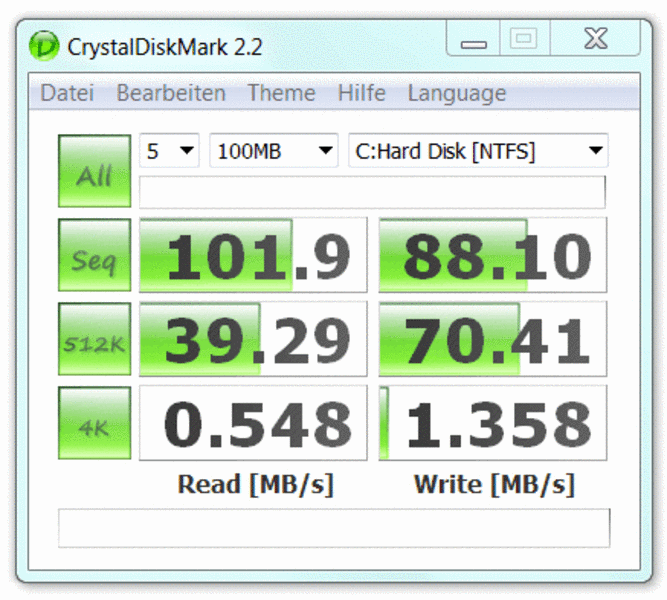Screen dimensions: 667x600
Task: Click the 512K read result 39.29
Action: 253,339
